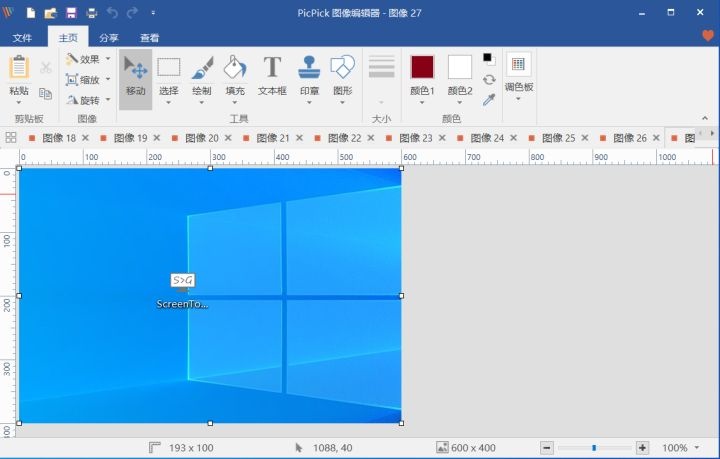Expand the 填充 tool dropdown arrow
The height and width of the screenshot is (459, 720).
click(x=235, y=103)
